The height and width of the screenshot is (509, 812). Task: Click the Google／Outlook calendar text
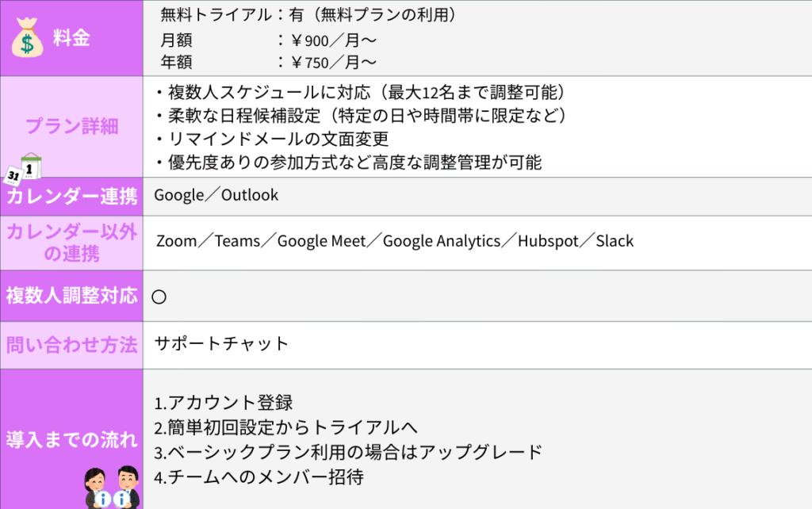(216, 195)
